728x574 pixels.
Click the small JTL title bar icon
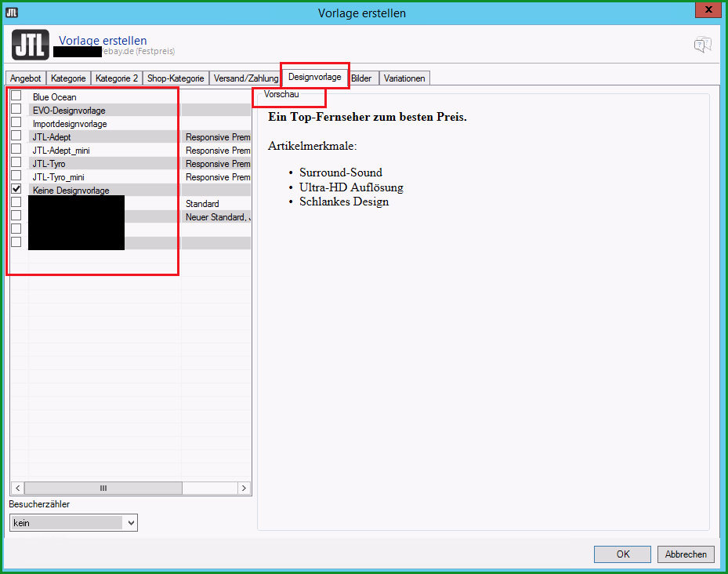click(x=12, y=13)
